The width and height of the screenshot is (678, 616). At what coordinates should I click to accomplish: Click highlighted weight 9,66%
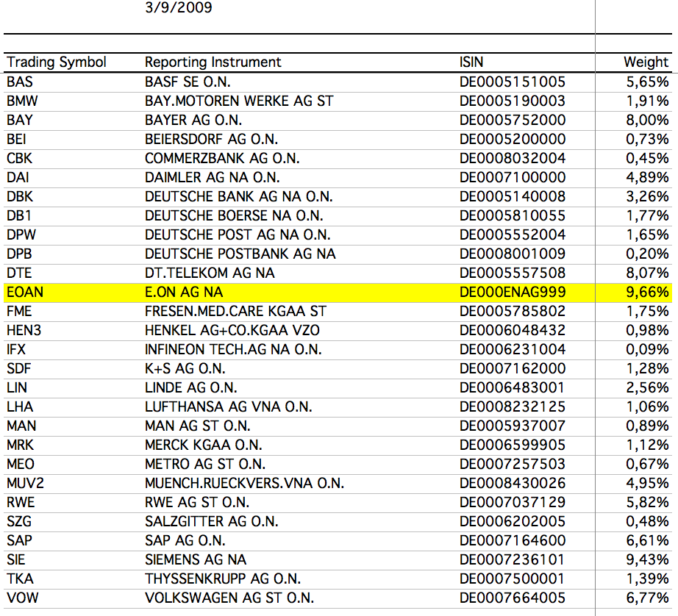[x=647, y=293]
